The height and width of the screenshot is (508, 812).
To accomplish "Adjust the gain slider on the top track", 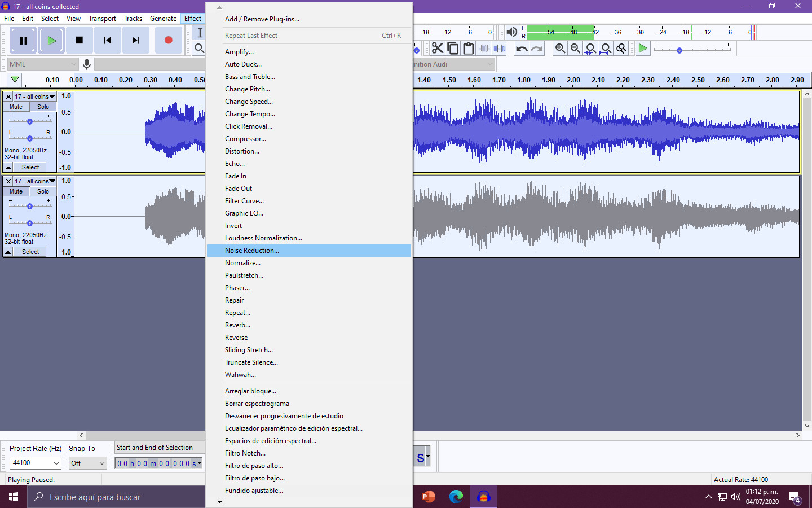I will tap(30, 120).
